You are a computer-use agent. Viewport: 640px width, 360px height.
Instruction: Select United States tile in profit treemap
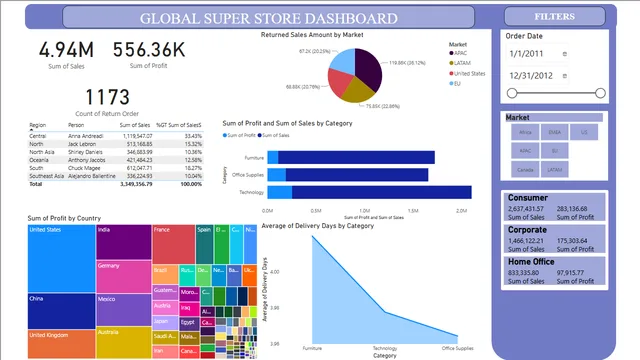(x=62, y=259)
